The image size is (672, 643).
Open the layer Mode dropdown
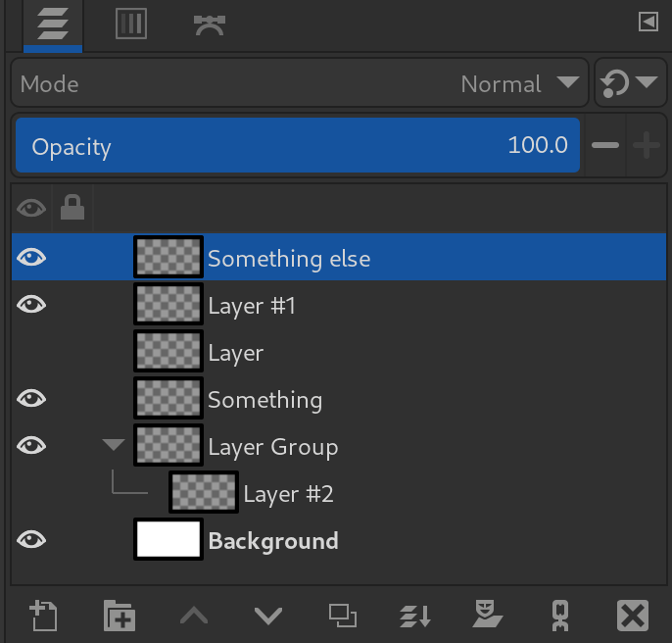pyautogui.click(x=300, y=83)
